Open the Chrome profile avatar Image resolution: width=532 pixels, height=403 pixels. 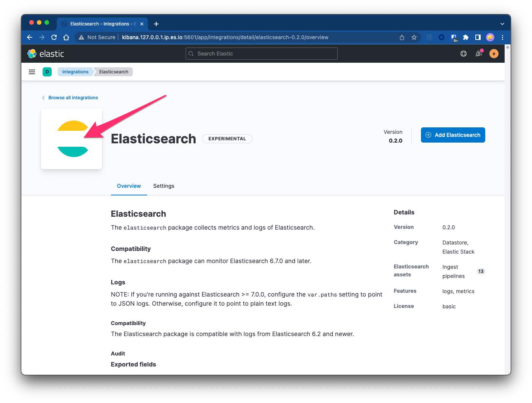point(490,37)
